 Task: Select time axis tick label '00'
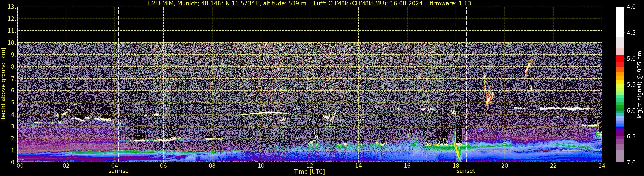pyautogui.click(x=20, y=166)
